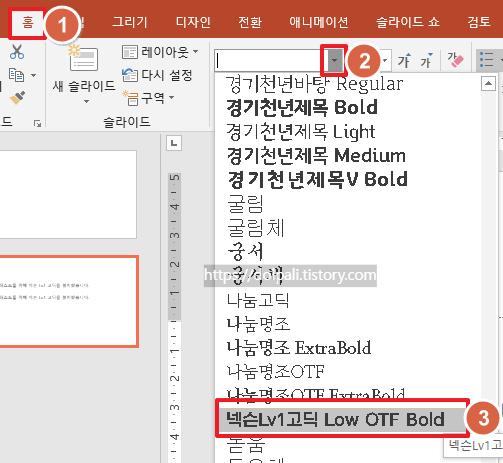This screenshot has height=463, width=503.
Task: Switch to the 디자인 tab
Action: coord(193,22)
